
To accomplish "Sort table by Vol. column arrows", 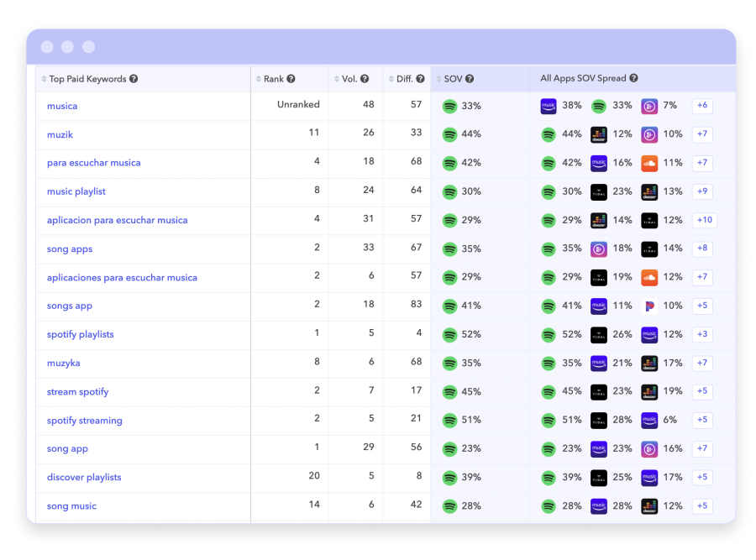I will (x=337, y=79).
